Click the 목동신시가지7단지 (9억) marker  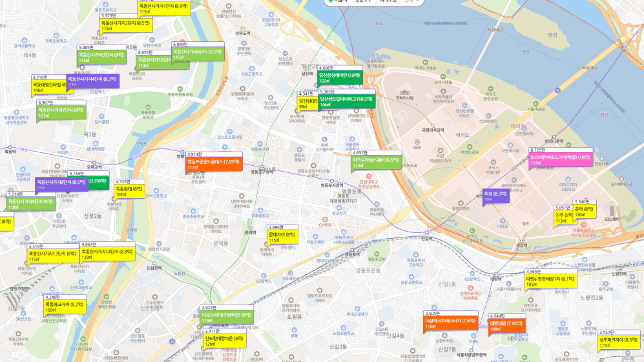(x=61, y=112)
